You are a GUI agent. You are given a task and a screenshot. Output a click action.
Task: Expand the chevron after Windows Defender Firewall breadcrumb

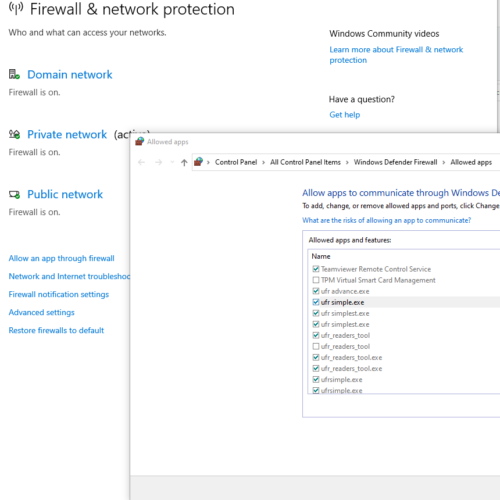(444, 162)
